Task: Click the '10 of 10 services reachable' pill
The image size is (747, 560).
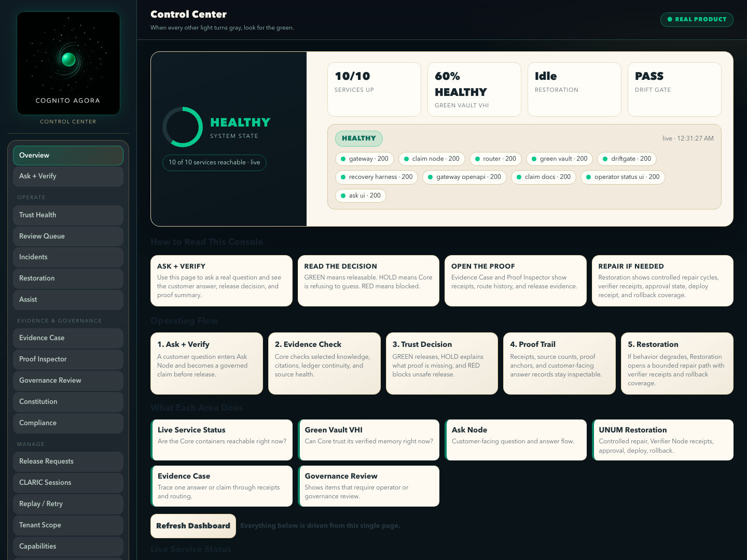Action: click(214, 162)
